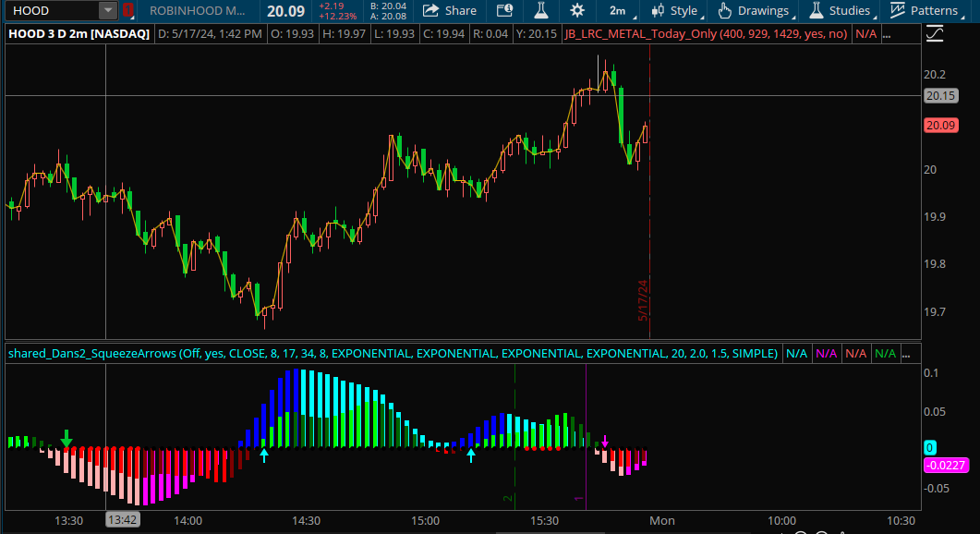Screen dimensions: 980x534
Task: Click the chart trend icon below Patterns
Action: point(934,34)
